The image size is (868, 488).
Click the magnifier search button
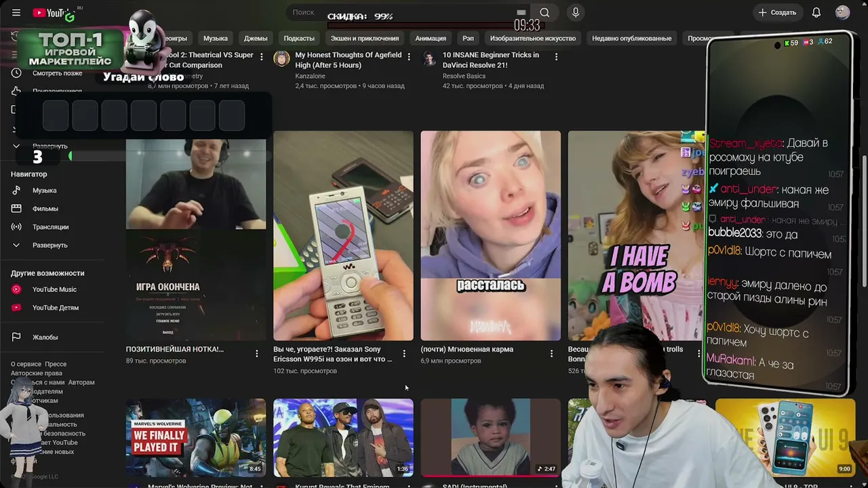click(x=545, y=12)
